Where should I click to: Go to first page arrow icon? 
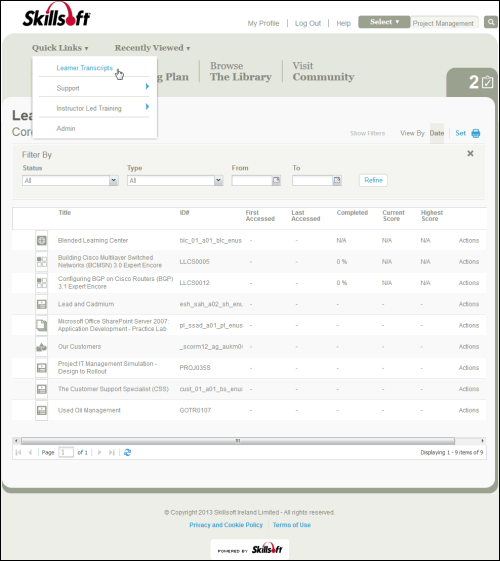pyautogui.click(x=18, y=453)
